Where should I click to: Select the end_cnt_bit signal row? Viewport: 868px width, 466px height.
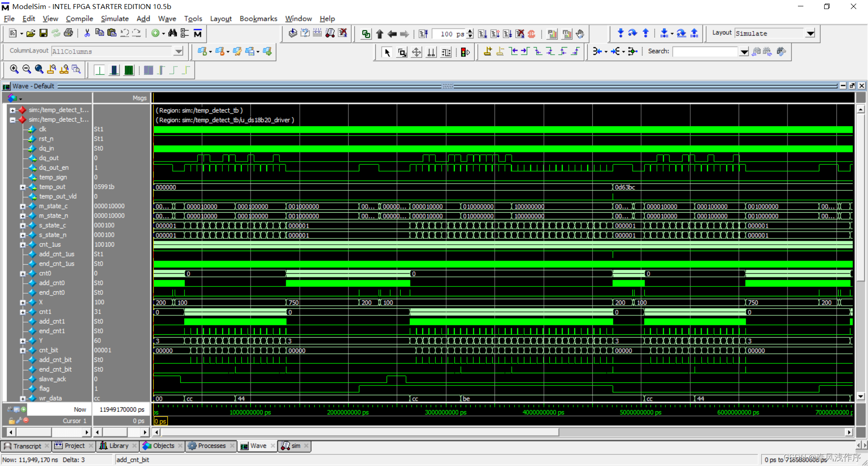pyautogui.click(x=55, y=370)
